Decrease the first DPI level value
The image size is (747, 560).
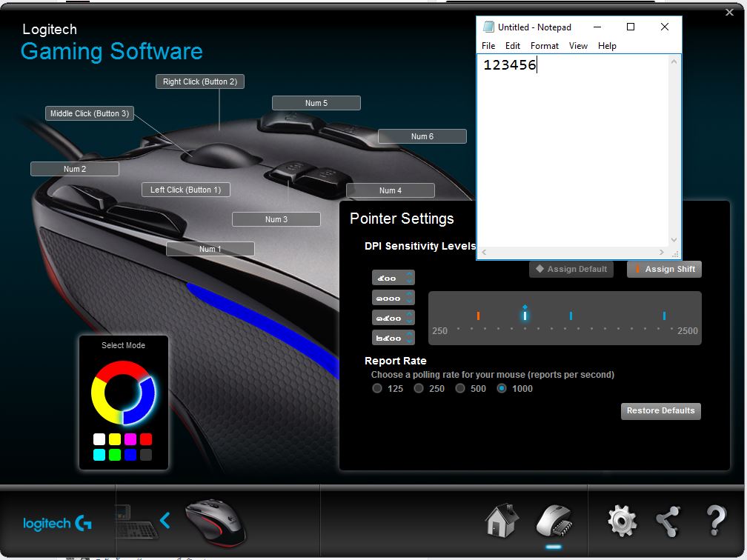click(410, 281)
